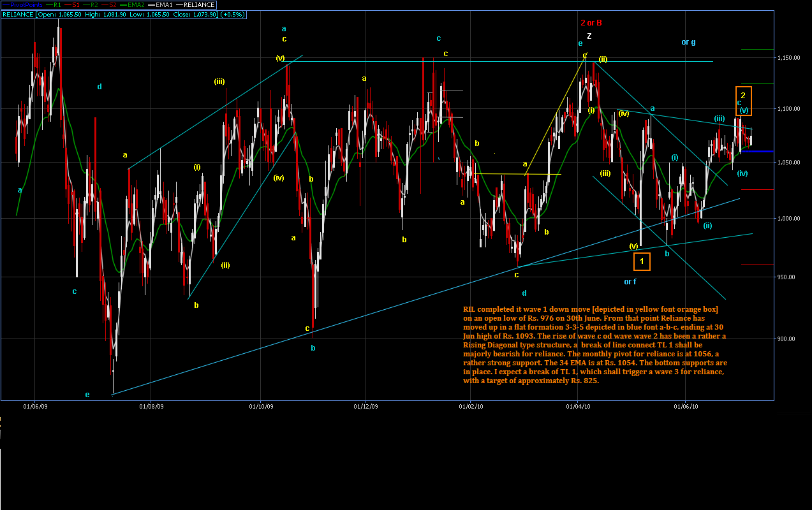Image resolution: width=812 pixels, height=510 pixels.
Task: Click the 1,150.00 price axis label
Action: point(788,58)
